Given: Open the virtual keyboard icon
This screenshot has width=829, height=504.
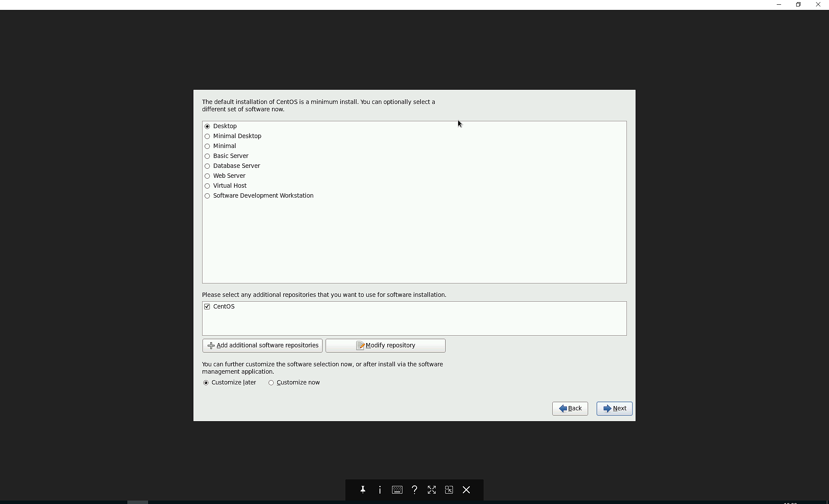Looking at the screenshot, I should (x=397, y=490).
